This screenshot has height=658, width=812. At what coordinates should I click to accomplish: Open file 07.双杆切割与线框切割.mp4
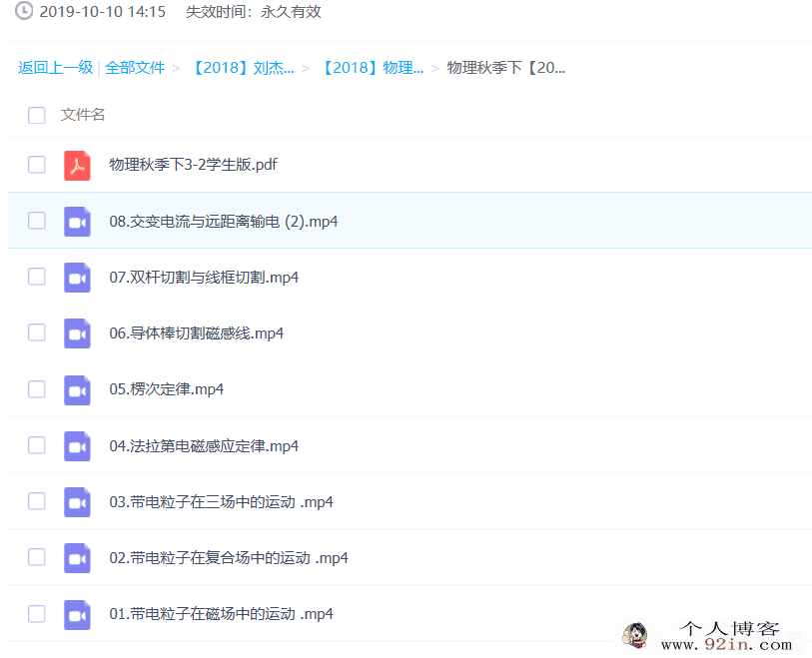pos(204,278)
